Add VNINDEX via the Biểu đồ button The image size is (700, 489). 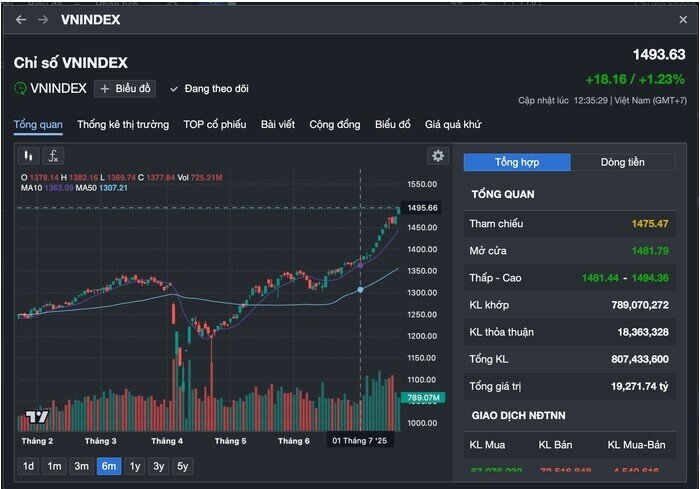[x=125, y=88]
